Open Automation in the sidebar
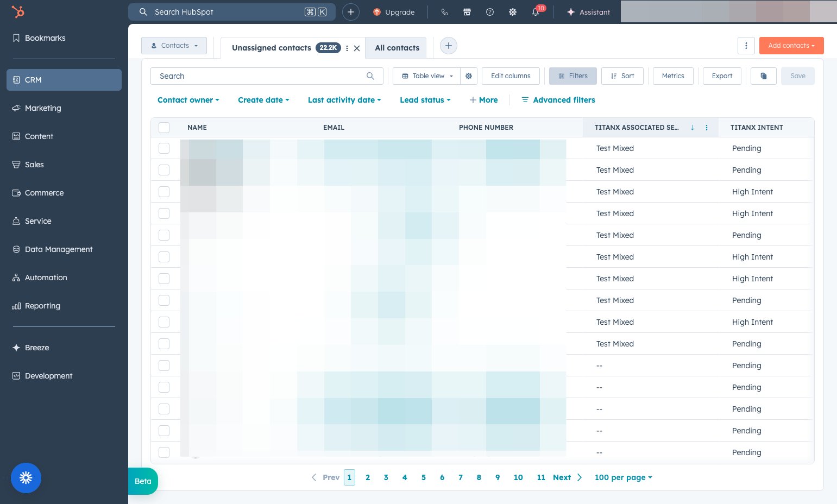837x504 pixels. click(64, 278)
